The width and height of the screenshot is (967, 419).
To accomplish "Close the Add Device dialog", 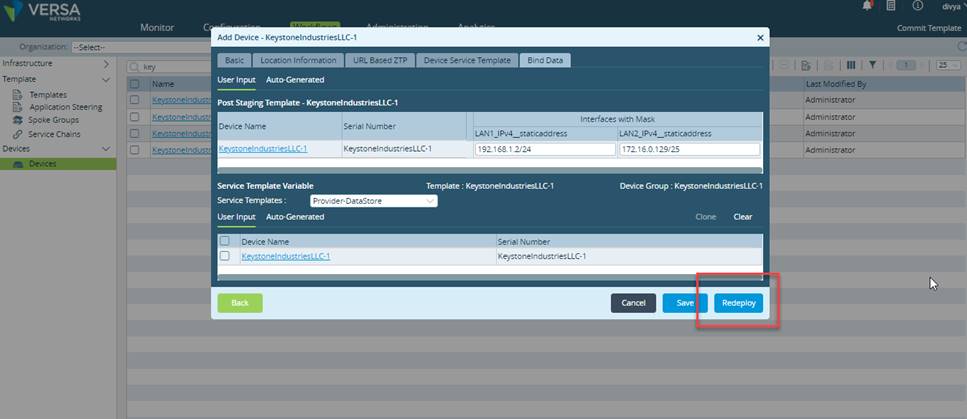I will pyautogui.click(x=760, y=38).
